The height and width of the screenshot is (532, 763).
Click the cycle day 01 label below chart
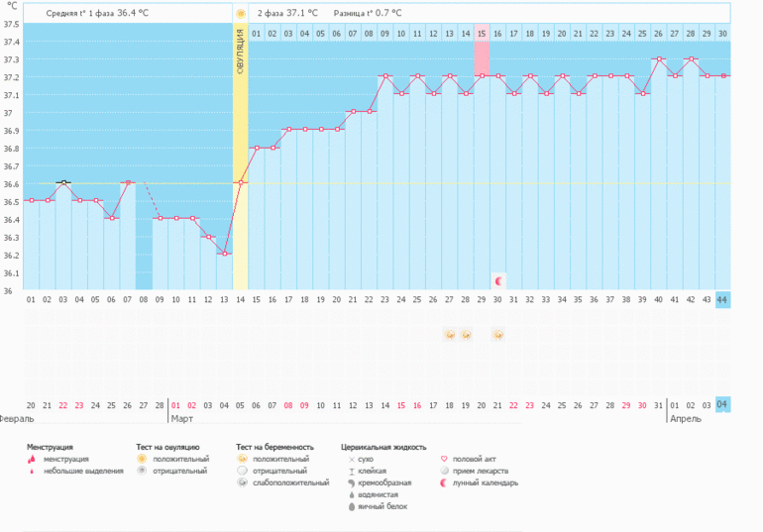[x=31, y=299]
